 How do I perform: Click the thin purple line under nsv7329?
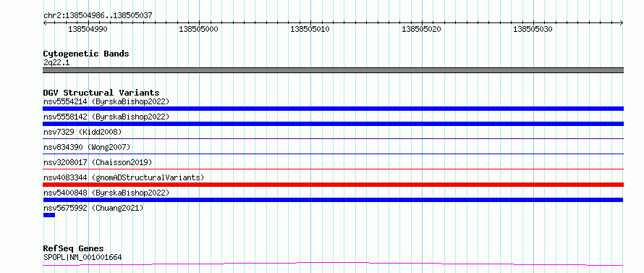point(333,138)
